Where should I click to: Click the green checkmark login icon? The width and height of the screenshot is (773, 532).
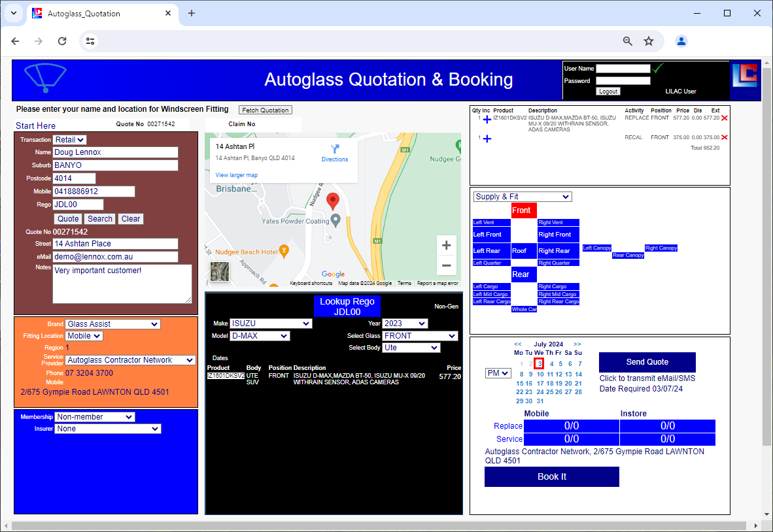coord(658,68)
